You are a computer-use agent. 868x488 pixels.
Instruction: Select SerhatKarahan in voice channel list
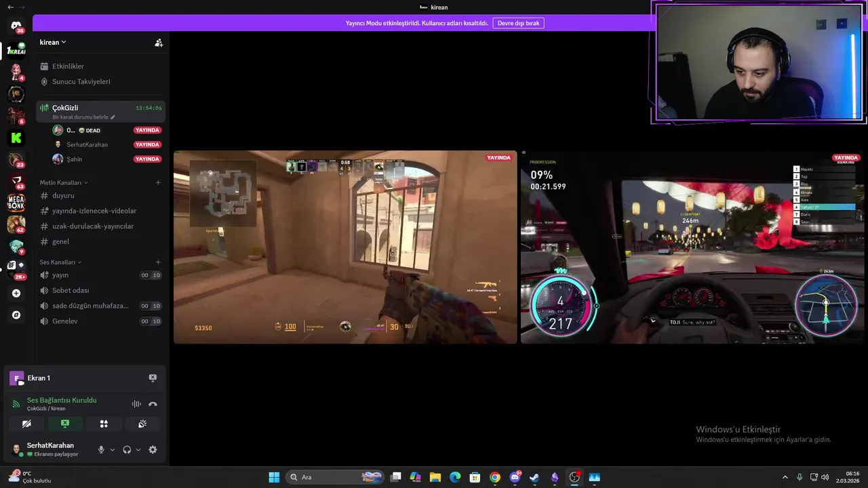(x=106, y=144)
